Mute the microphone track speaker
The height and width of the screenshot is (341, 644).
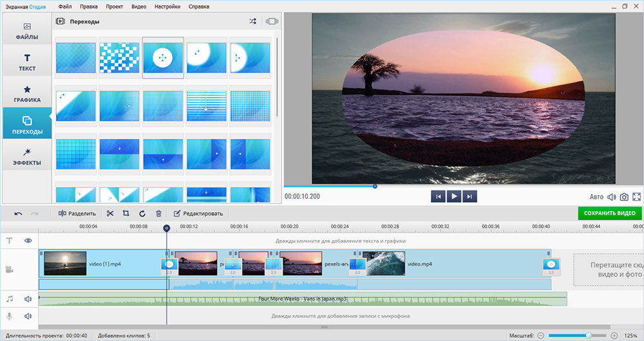point(28,316)
